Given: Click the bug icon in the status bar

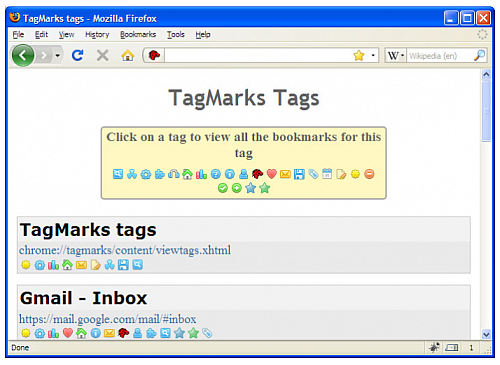Looking at the screenshot, I should (434, 348).
